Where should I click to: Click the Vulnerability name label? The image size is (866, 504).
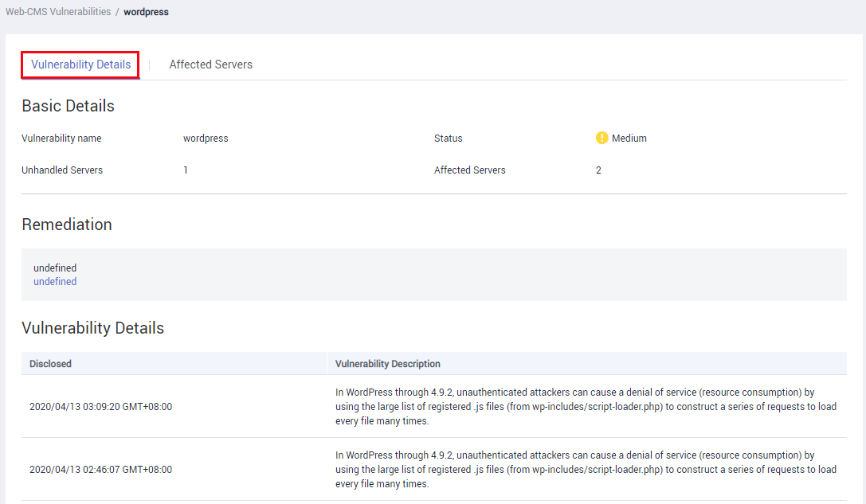[61, 138]
